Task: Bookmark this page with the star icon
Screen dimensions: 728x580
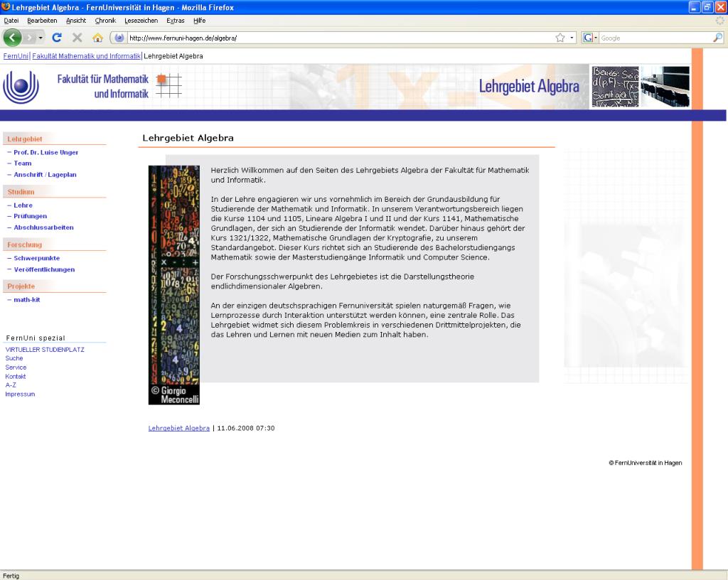Action: point(560,38)
